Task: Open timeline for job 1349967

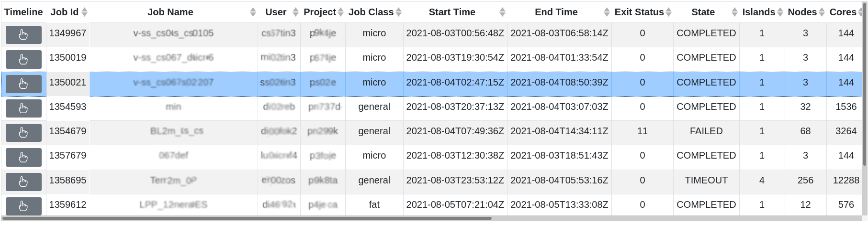Action: click(23, 35)
